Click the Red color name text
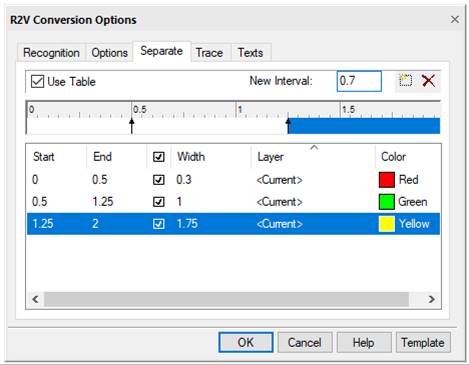 (409, 180)
